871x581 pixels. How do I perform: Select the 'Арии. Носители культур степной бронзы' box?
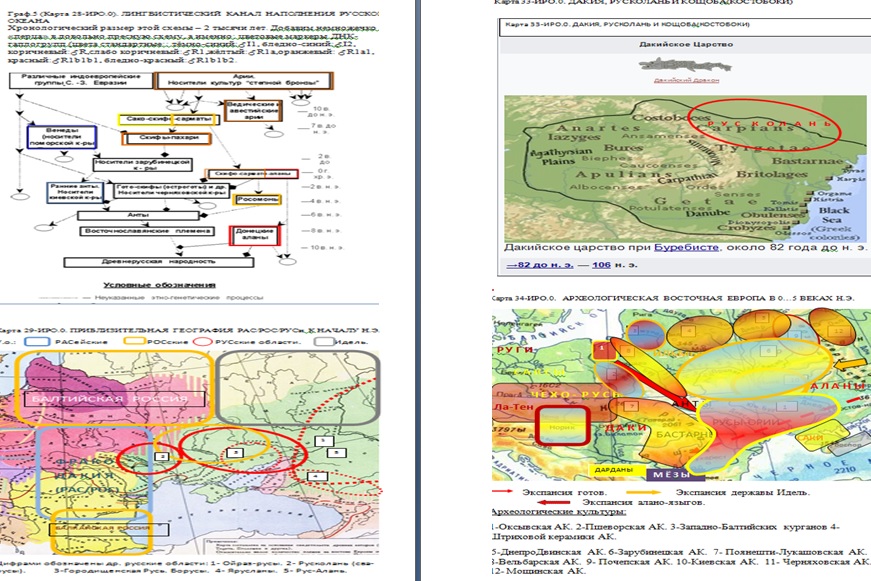pos(244,80)
